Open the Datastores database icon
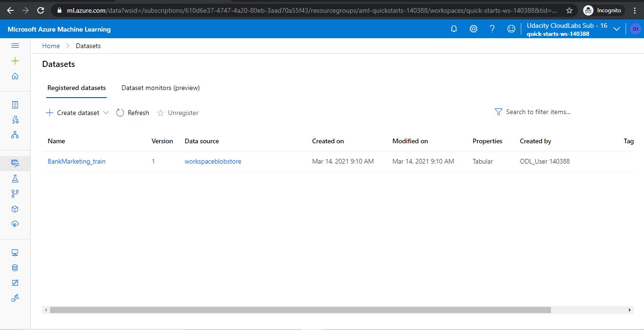The height and width of the screenshot is (330, 644). coord(15,267)
